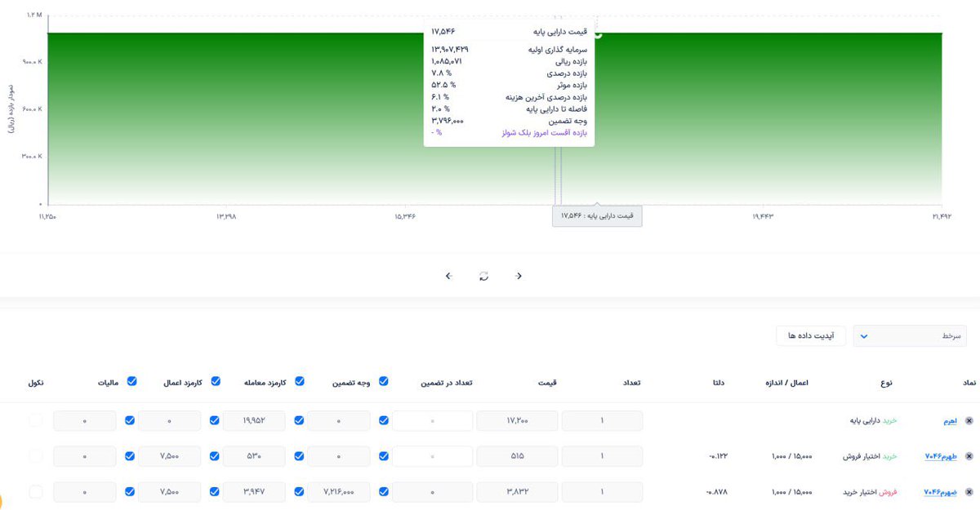
Task: Click the price field showing ۵۱۵
Action: pos(517,456)
